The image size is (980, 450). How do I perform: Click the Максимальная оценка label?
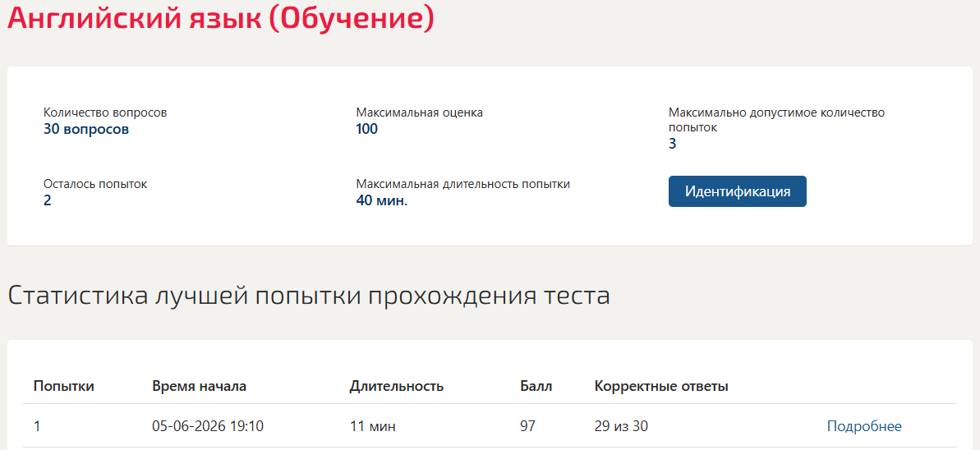[420, 113]
